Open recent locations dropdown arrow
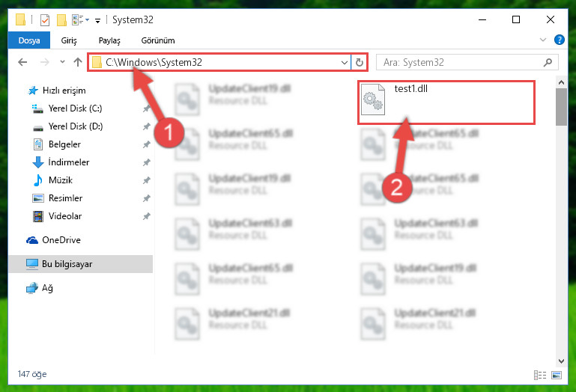Screen dimensions: 576x392 click(x=62, y=61)
